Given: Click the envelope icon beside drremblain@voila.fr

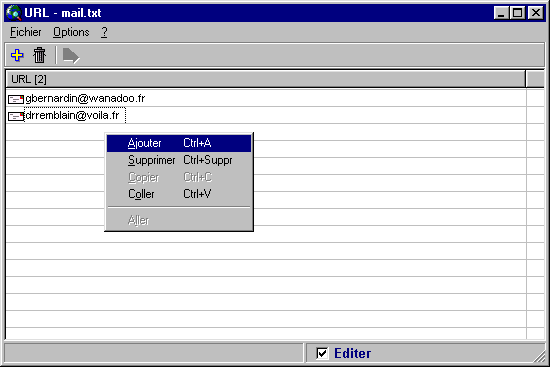Looking at the screenshot, I should (16, 116).
